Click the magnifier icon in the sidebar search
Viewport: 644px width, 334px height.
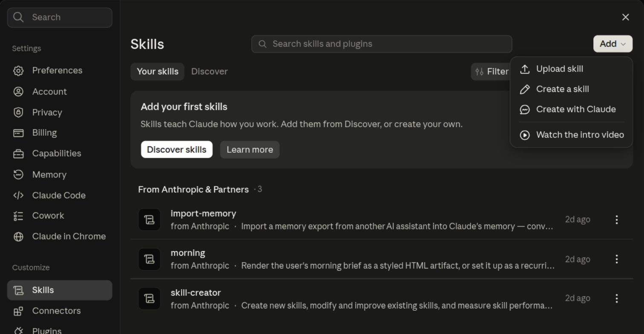[18, 17]
